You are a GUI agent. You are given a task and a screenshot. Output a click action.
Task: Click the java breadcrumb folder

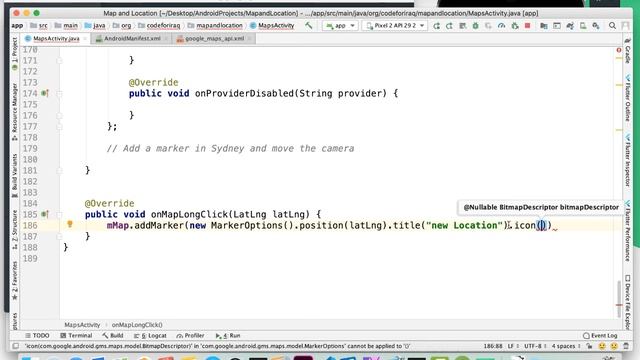pyautogui.click(x=95, y=25)
